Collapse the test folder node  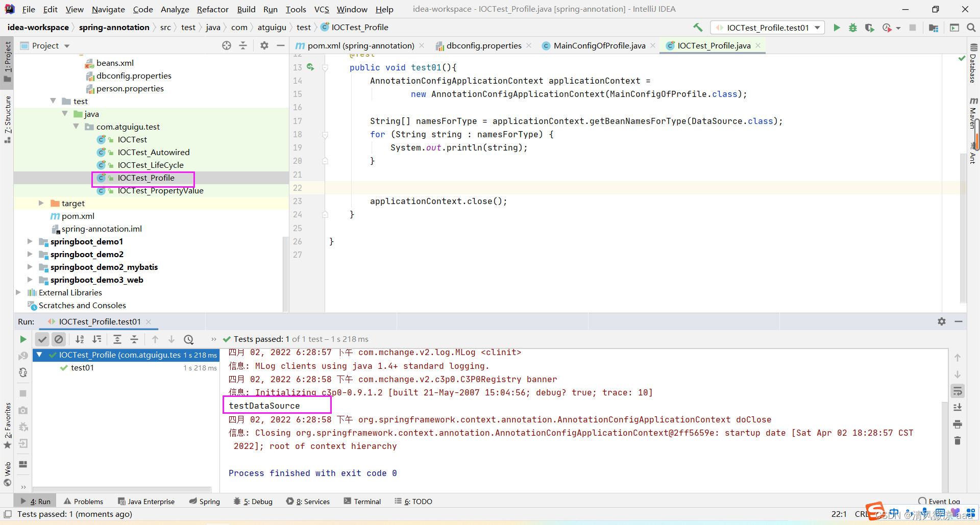point(53,101)
